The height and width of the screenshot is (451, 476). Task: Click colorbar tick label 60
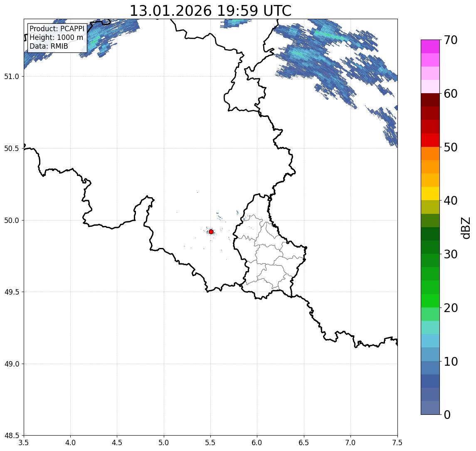point(451,94)
